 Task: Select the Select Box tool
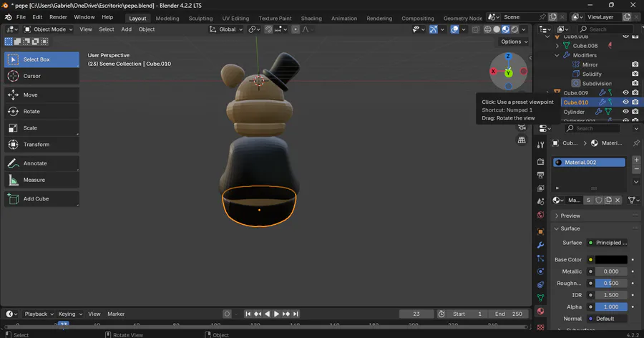[x=42, y=59]
